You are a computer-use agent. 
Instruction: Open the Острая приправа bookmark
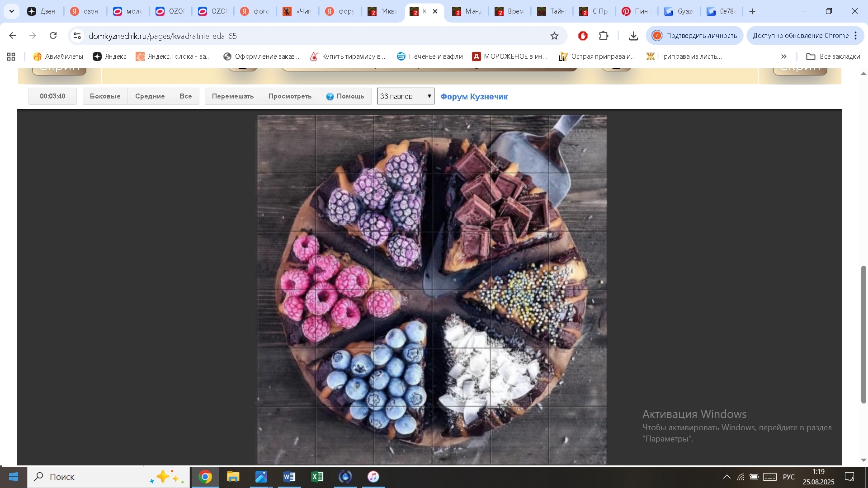(597, 56)
